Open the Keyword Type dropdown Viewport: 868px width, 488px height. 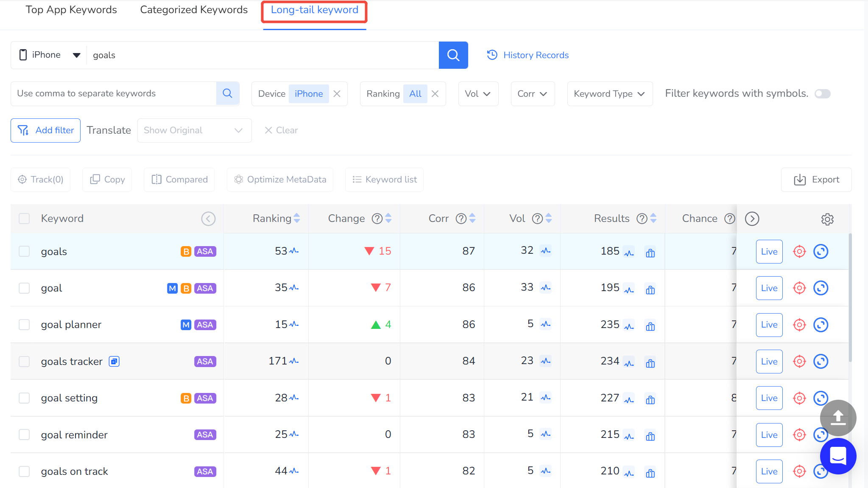(x=609, y=94)
